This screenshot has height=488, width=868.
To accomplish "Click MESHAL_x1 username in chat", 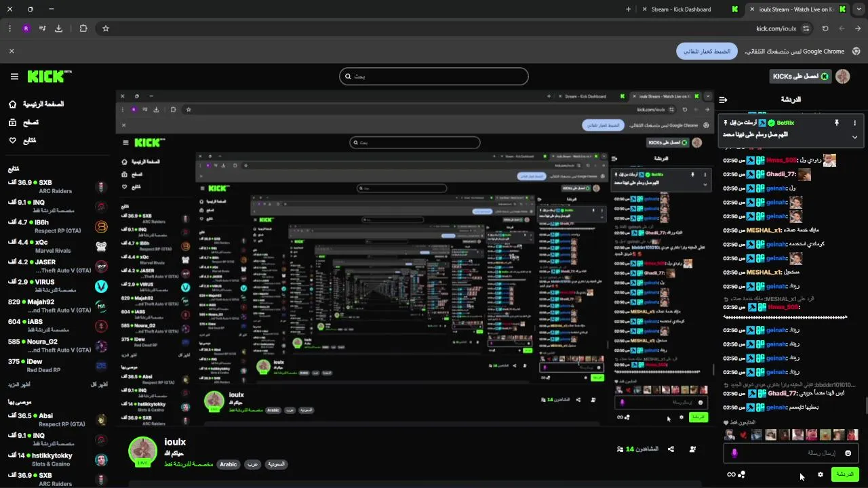I will tap(764, 230).
